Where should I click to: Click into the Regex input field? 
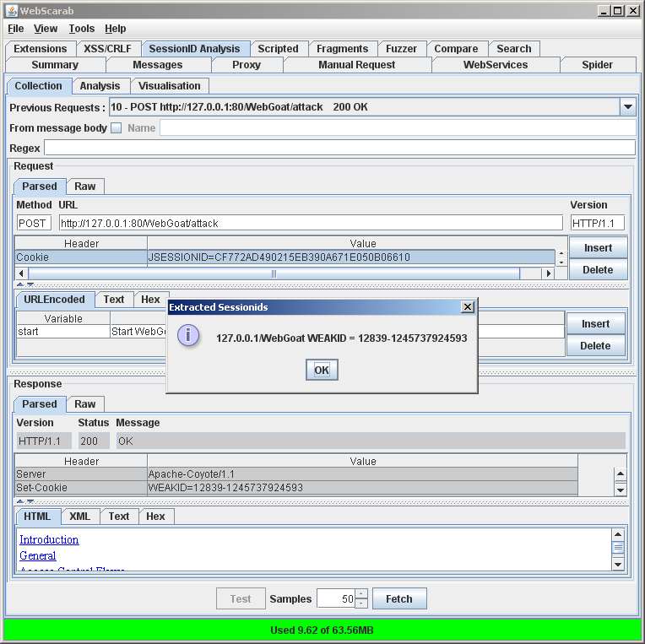(x=339, y=149)
